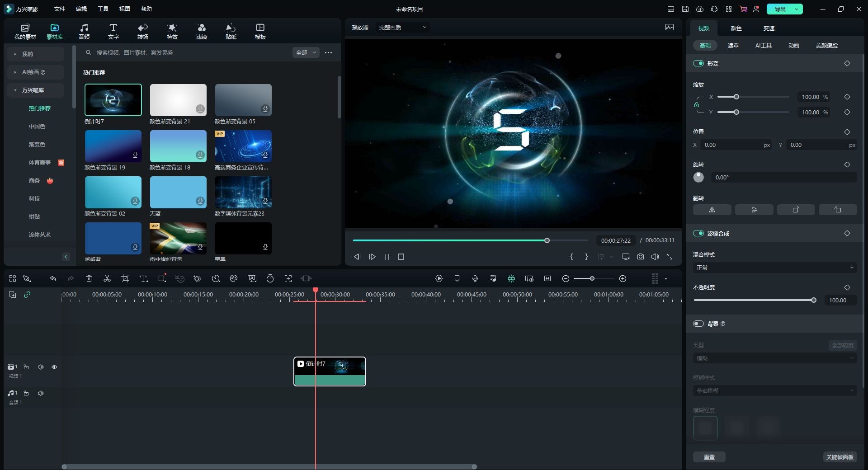Open the File (文件) menu
868x470 pixels.
tap(60, 9)
